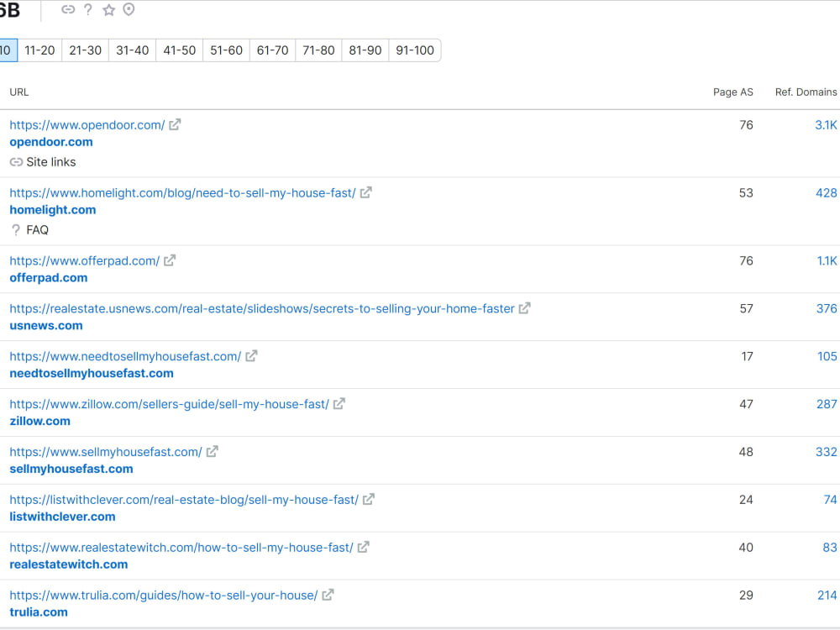
Task: Click the 74 ref domains value for listwithclever
Action: [831, 500]
